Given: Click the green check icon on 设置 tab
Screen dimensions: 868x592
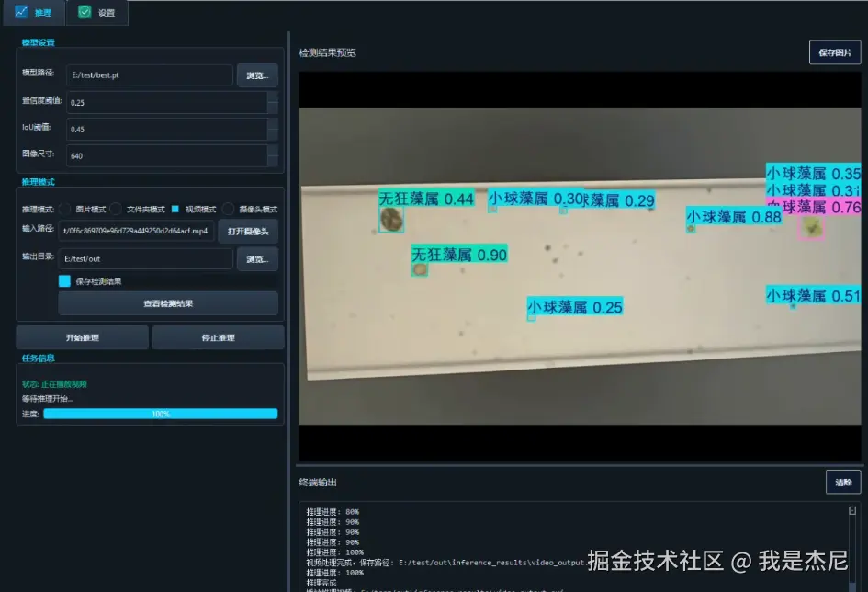Looking at the screenshot, I should point(85,13).
